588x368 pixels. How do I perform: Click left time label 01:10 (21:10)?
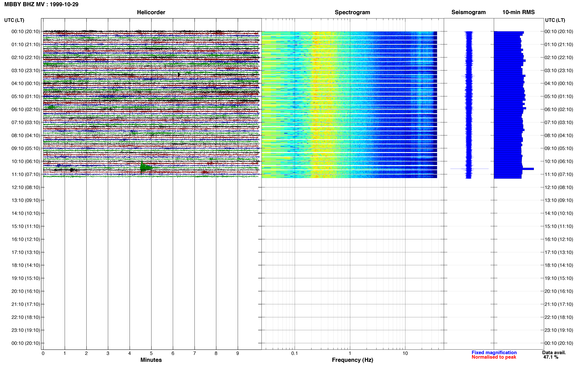26,45
